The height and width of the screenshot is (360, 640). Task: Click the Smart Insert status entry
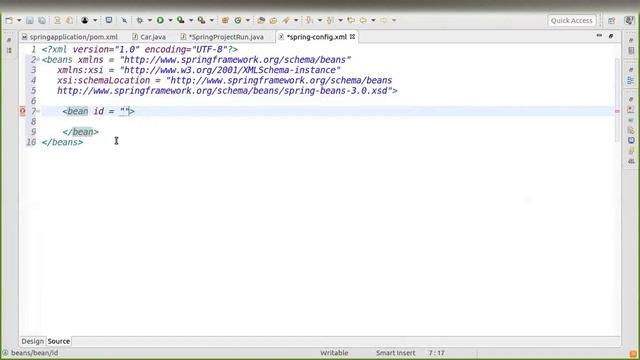tap(395, 353)
